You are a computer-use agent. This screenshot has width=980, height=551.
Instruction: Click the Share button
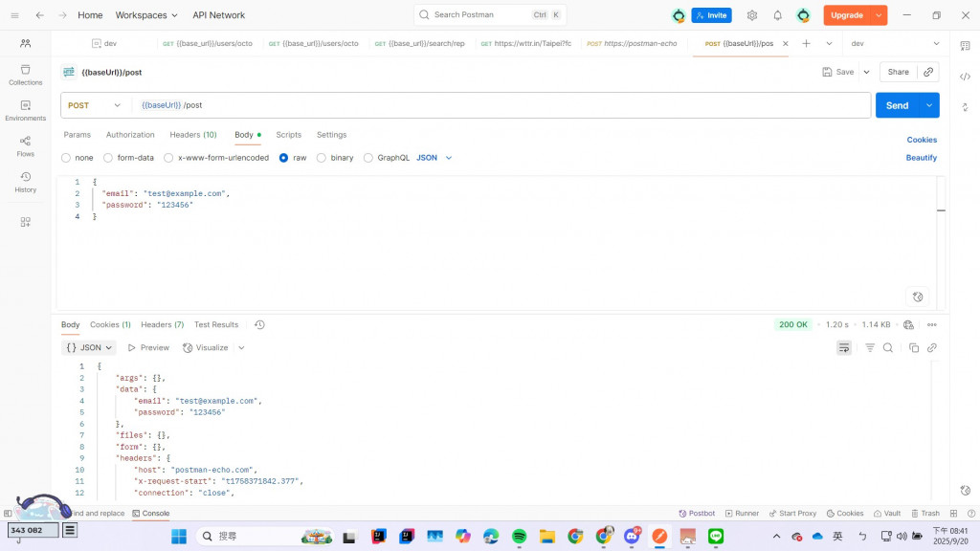click(898, 72)
